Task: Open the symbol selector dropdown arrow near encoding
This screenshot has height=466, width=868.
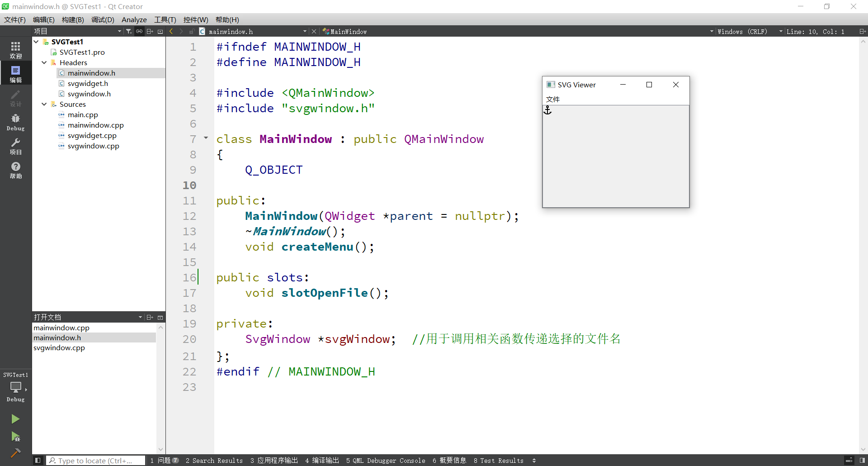Action: 712,32
